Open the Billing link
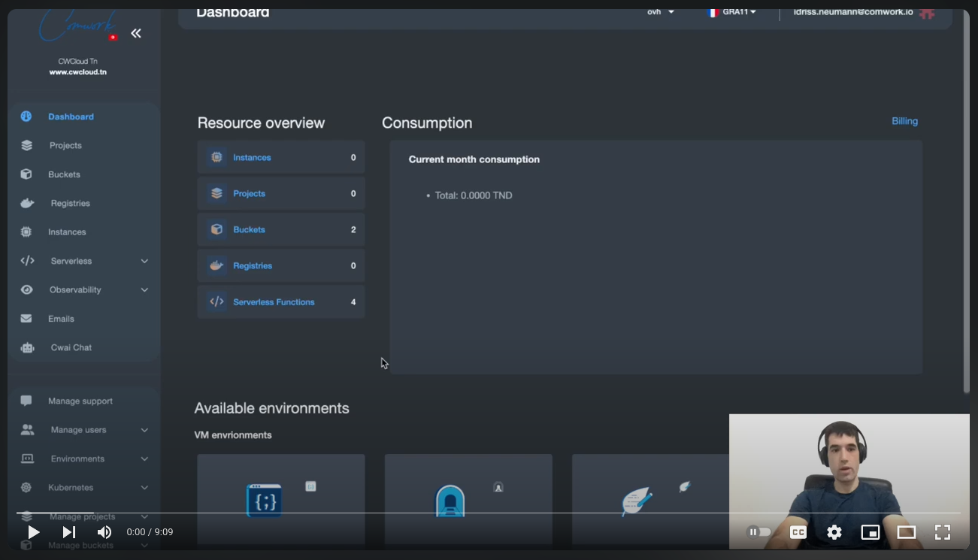The width and height of the screenshot is (978, 560). (x=904, y=121)
